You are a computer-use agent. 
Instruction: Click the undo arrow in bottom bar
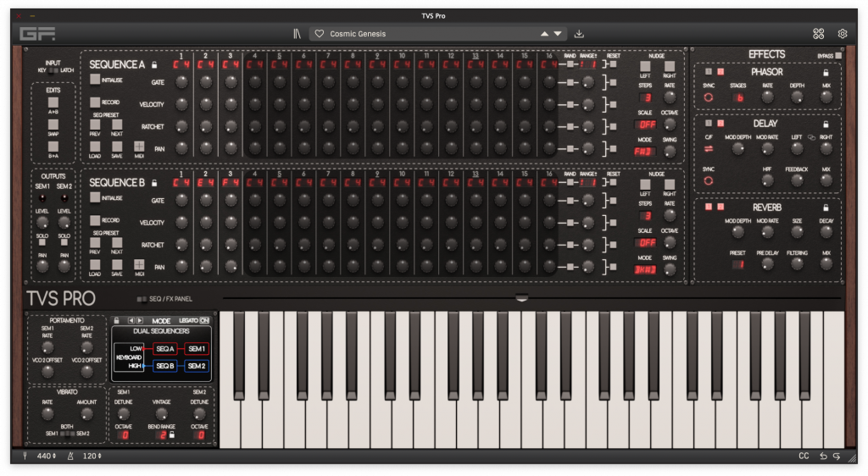click(x=823, y=457)
